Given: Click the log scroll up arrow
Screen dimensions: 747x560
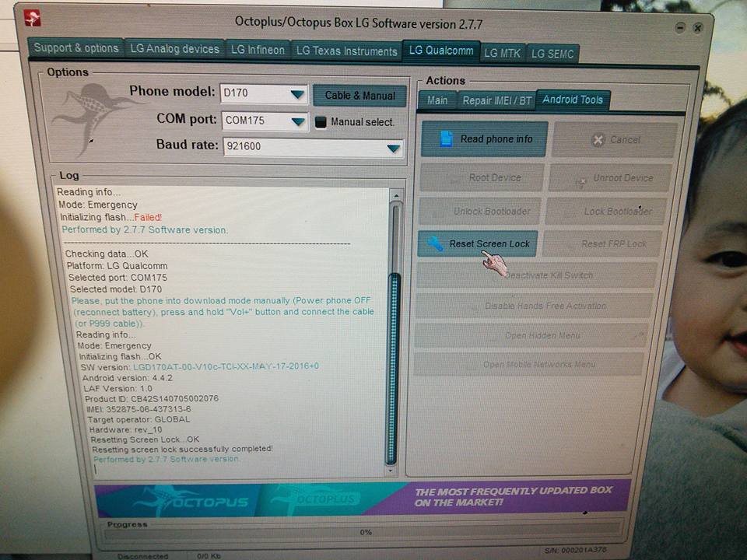Looking at the screenshot, I should pos(396,196).
